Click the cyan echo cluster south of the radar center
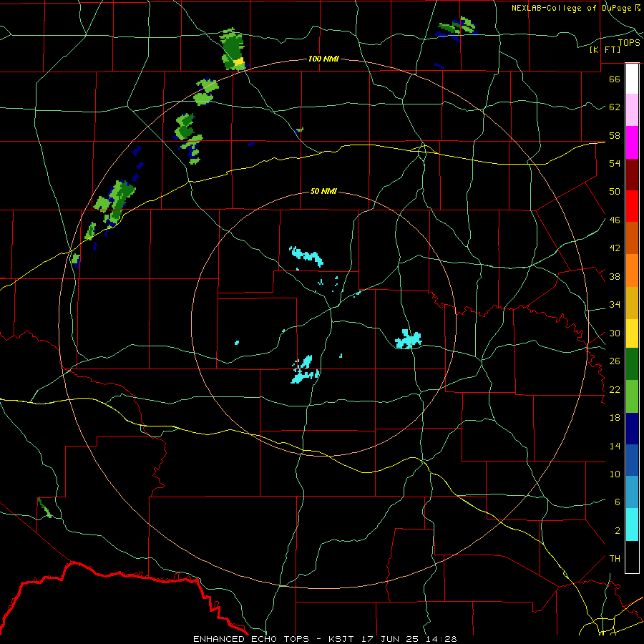Screen dimensions: 644x644 (305, 370)
